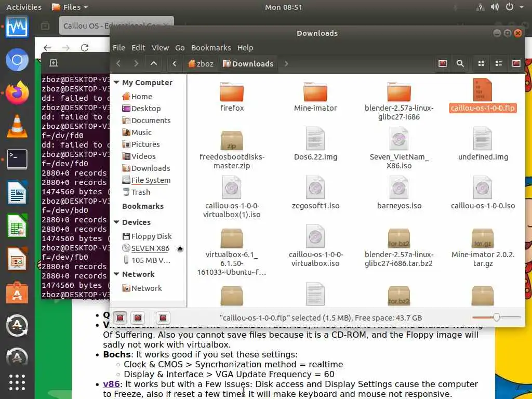Open the Bookmarks menu

[x=211, y=48]
